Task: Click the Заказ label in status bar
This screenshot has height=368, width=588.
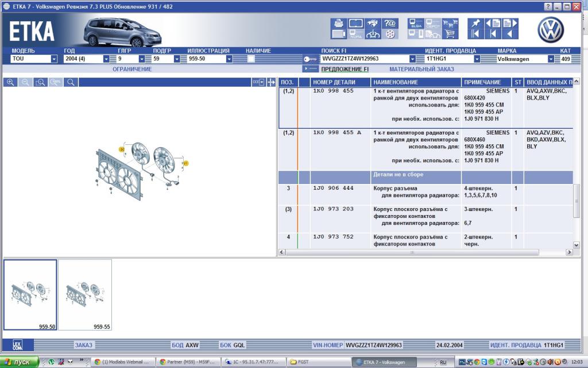Action: click(x=83, y=345)
